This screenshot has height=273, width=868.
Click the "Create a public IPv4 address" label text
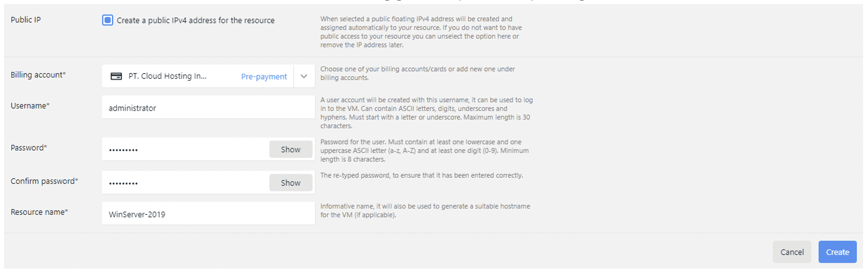(195, 20)
